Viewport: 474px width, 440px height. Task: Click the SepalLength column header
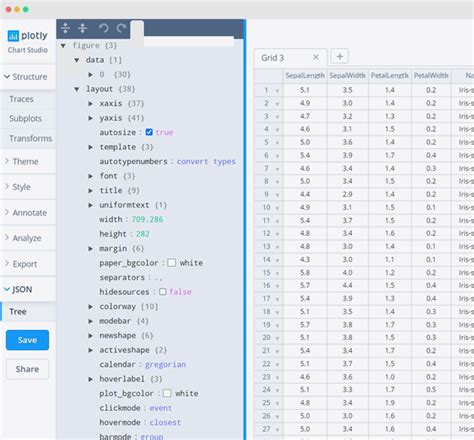(305, 76)
